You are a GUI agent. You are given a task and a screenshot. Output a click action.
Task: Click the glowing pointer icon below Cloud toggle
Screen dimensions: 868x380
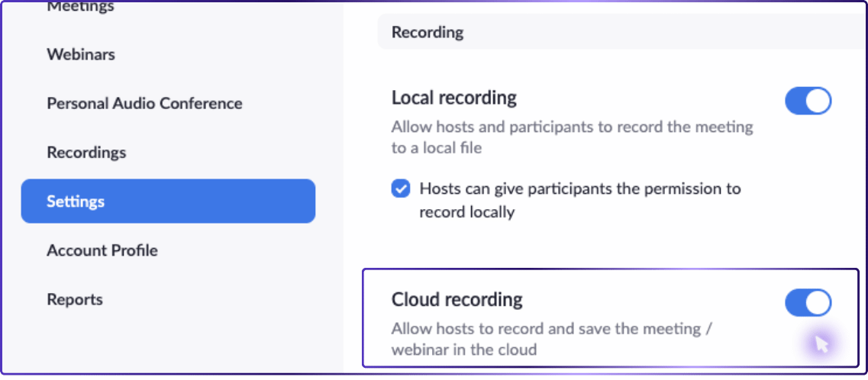pyautogui.click(x=821, y=345)
